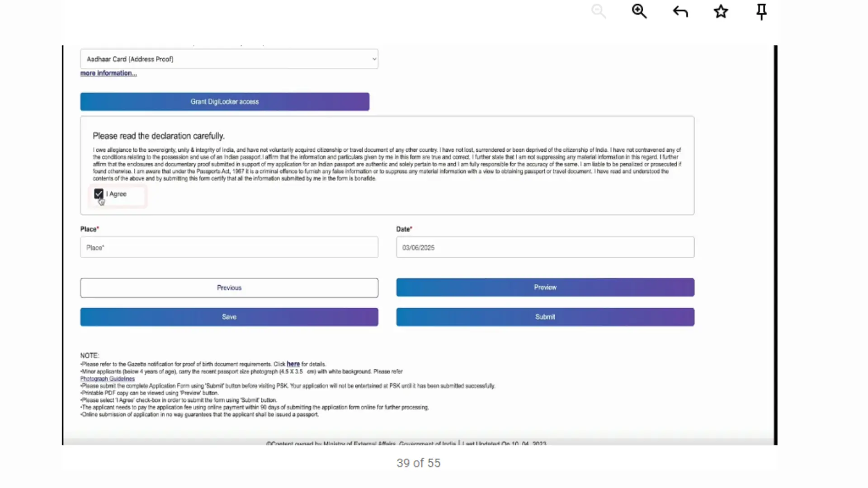Submit the application with the Submit button
This screenshot has height=488, width=868.
545,317
